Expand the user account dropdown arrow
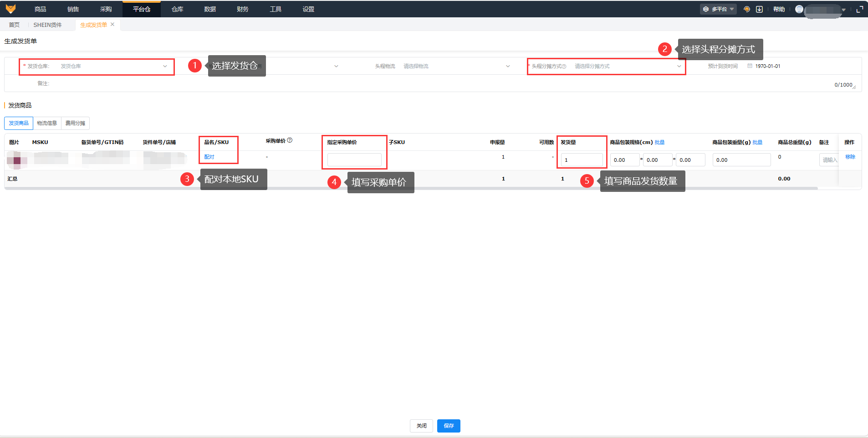 [x=844, y=10]
